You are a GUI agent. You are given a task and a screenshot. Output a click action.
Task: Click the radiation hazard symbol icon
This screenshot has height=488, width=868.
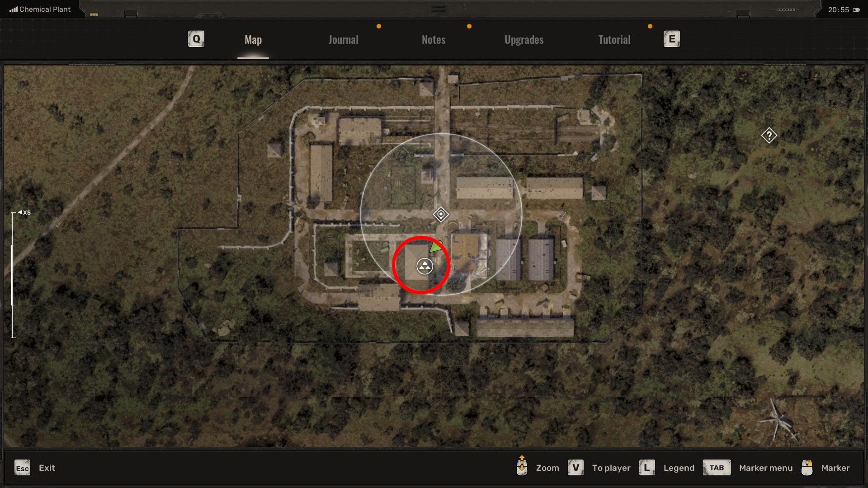click(x=425, y=266)
